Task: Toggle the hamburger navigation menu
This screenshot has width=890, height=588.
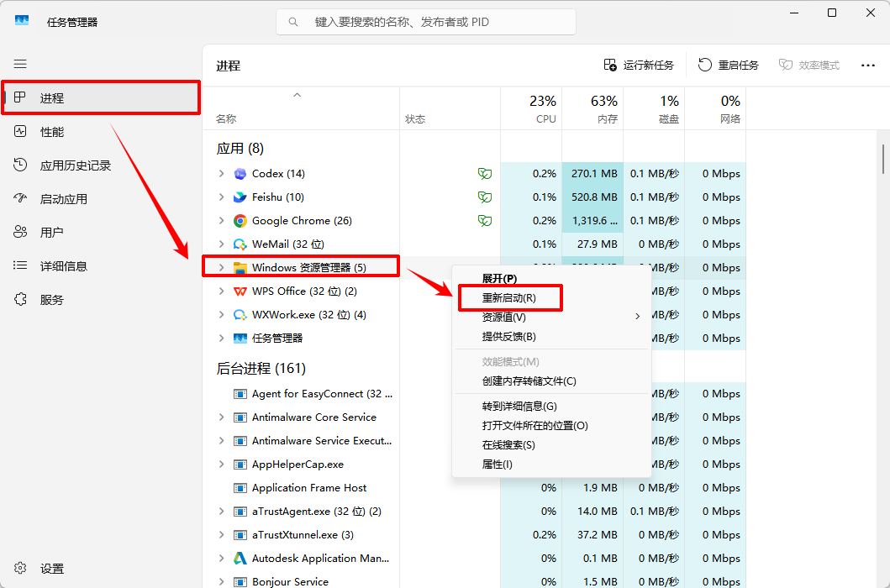Action: click(20, 64)
